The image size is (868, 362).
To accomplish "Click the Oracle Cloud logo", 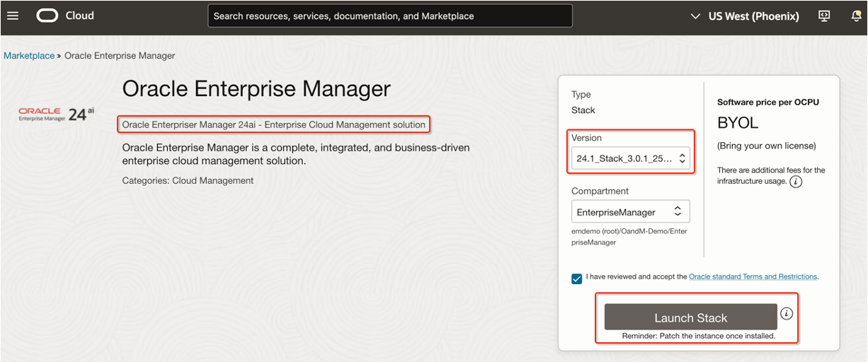I will (64, 16).
